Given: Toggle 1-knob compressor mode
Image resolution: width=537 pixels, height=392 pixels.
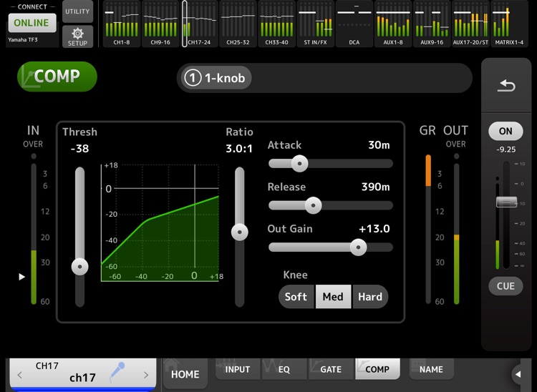Looking at the screenshot, I should coord(216,78).
